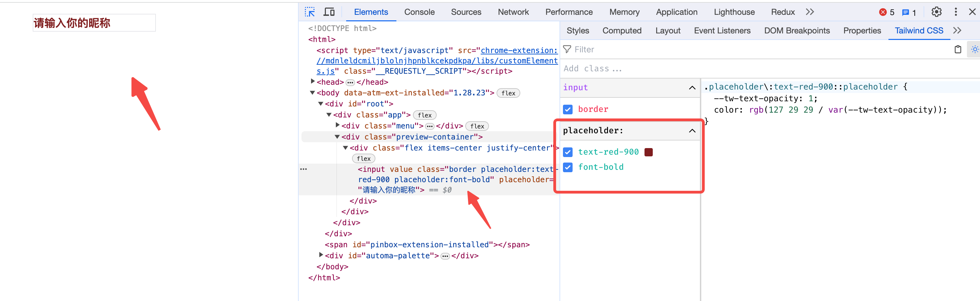Uncheck the text-red-900 class checkbox
Viewport: 980px width, 301px height.
tap(568, 152)
